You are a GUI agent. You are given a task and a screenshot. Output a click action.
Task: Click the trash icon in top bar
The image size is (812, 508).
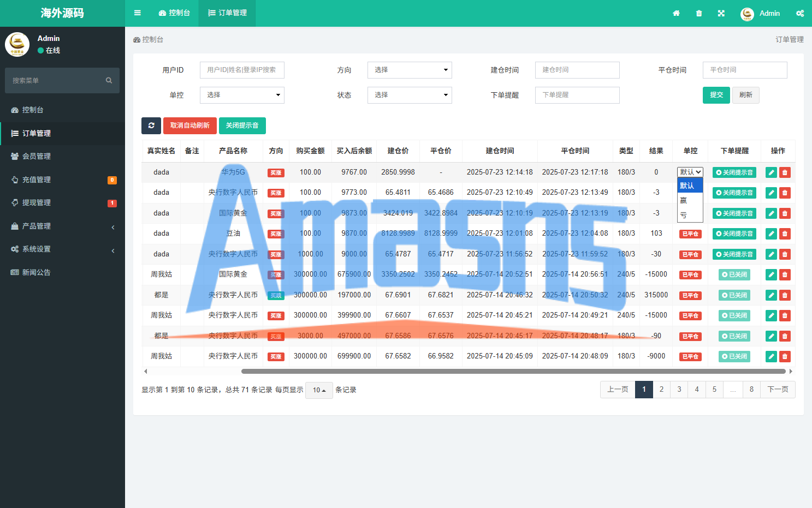point(699,13)
